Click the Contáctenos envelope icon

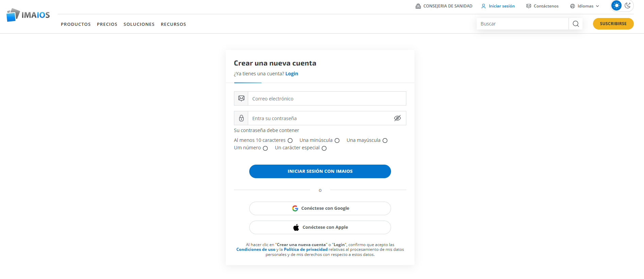(529, 6)
